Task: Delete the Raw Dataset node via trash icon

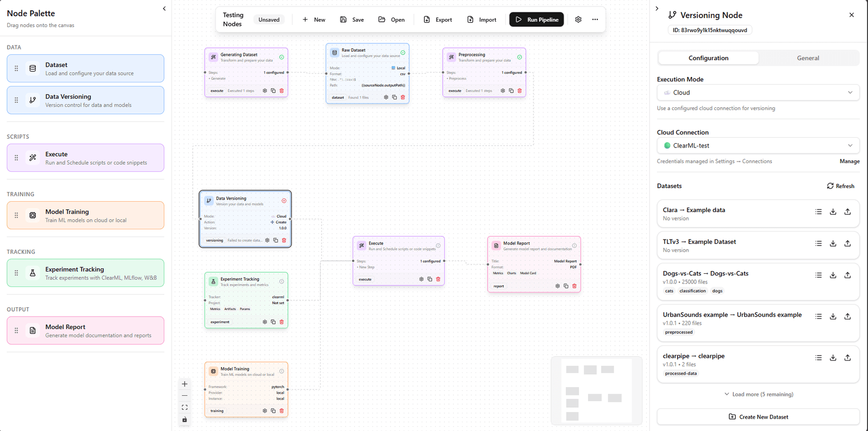Action: pyautogui.click(x=403, y=98)
